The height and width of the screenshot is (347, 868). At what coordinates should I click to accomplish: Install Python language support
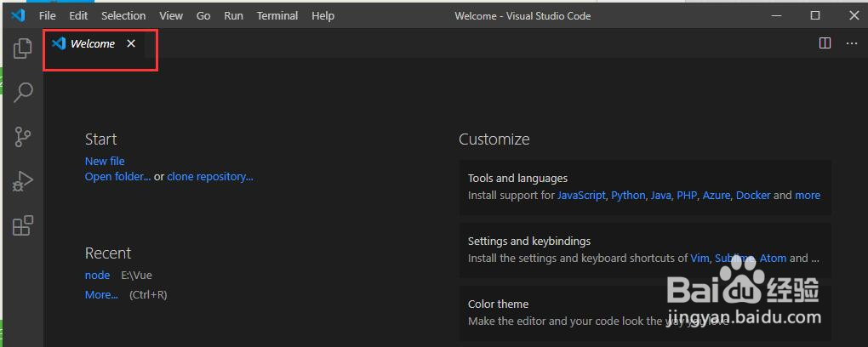click(628, 196)
